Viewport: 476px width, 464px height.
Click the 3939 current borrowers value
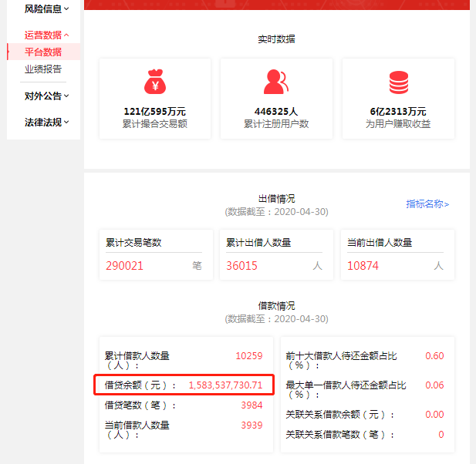pyautogui.click(x=252, y=425)
